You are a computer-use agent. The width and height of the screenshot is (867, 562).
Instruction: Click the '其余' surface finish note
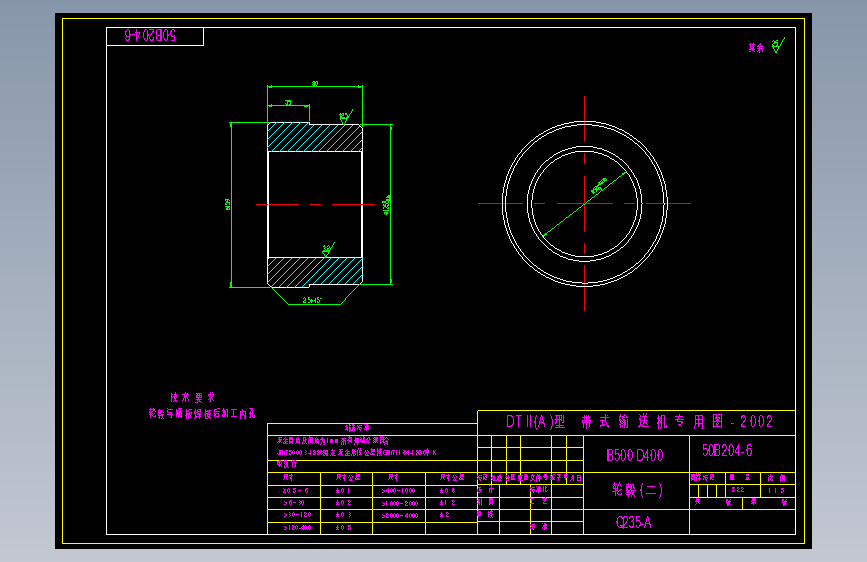point(756,48)
